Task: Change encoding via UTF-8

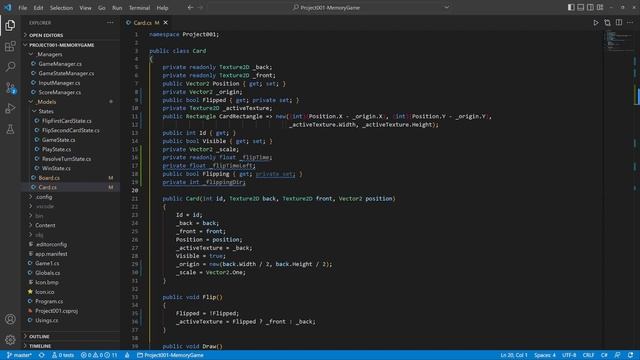Action: click(x=569, y=355)
